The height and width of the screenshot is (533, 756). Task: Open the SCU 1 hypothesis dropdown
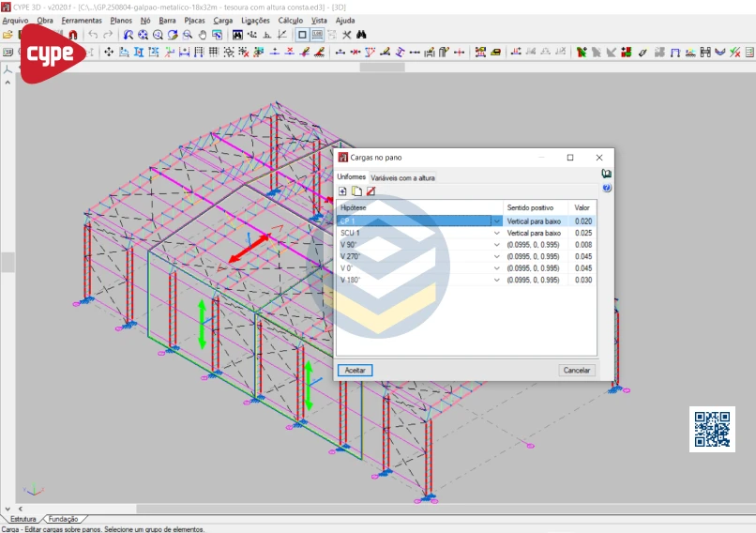(x=497, y=233)
